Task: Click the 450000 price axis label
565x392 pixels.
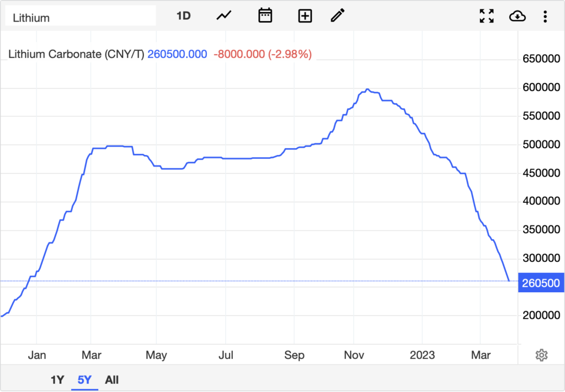Action: pos(541,173)
